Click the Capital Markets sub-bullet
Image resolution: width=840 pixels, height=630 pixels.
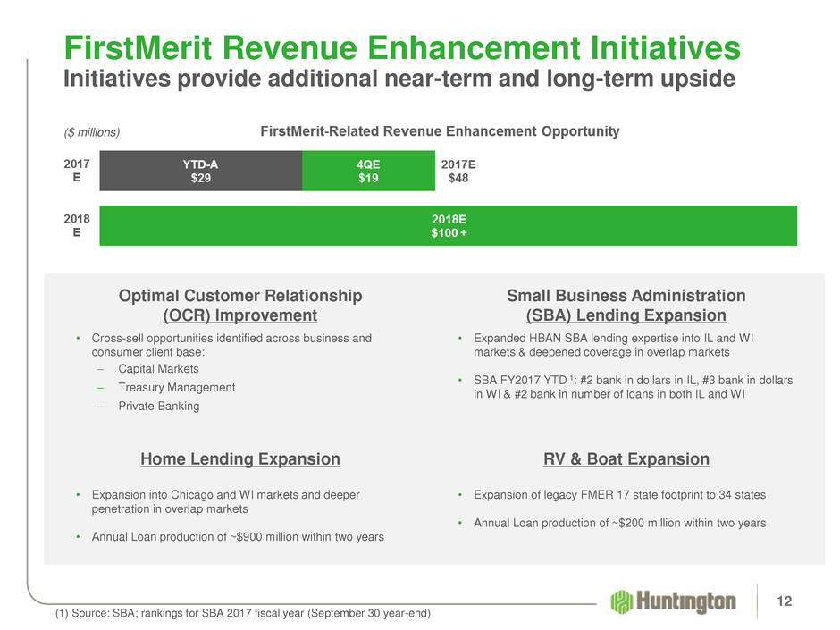click(158, 368)
